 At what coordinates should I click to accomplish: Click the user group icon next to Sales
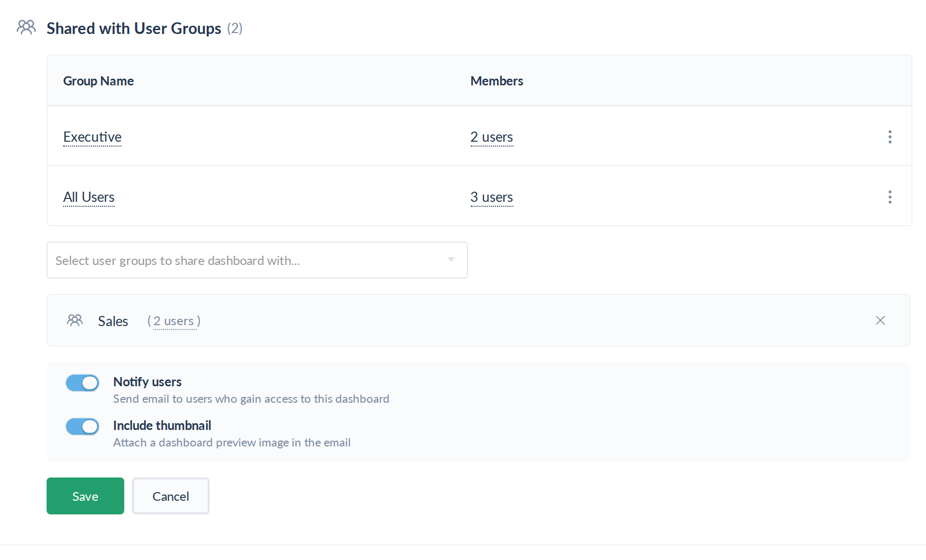[x=75, y=320]
